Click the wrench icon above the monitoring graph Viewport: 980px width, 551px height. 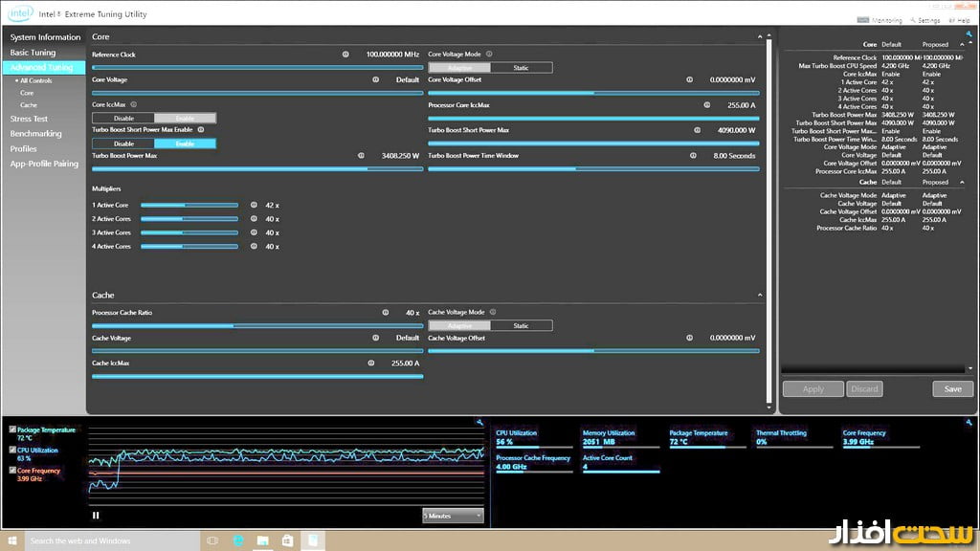[x=479, y=422]
